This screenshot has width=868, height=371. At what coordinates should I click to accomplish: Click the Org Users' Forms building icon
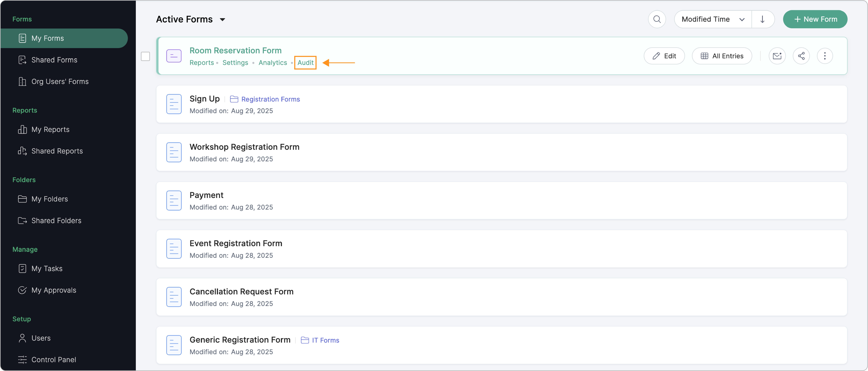point(22,82)
